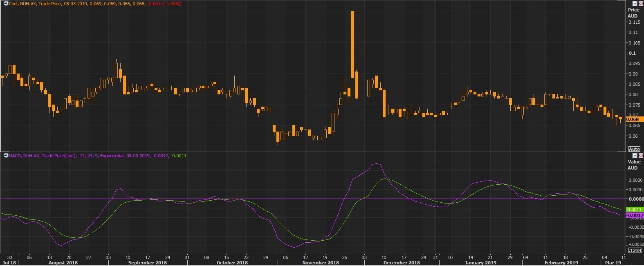
Task: Click the February 2019 month label
Action: point(561,263)
